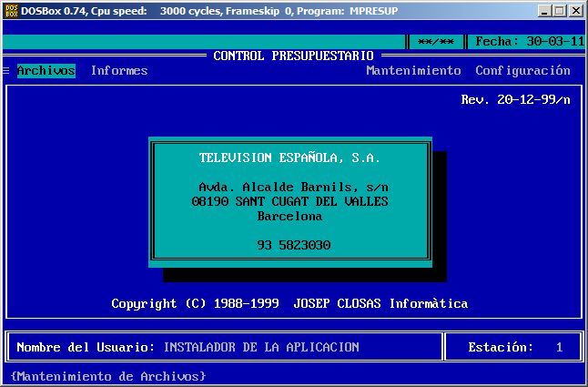The width and height of the screenshot is (588, 387).
Task: Maximize the DOSBox window
Action: [559, 11]
